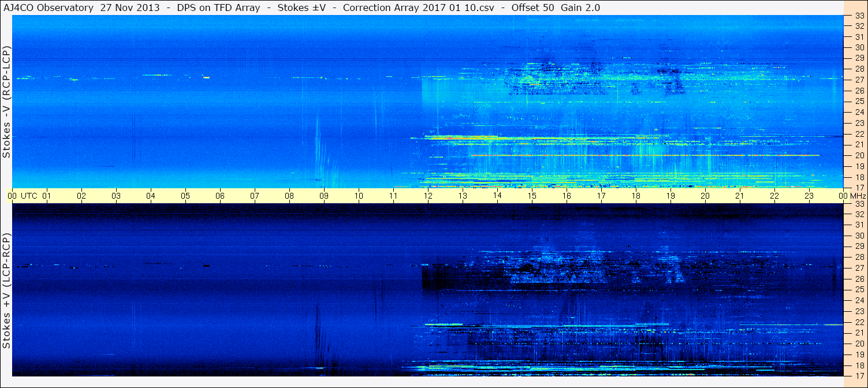This screenshot has width=868, height=388.
Task: Select the 20 hour time axis marker
Action: coord(705,196)
